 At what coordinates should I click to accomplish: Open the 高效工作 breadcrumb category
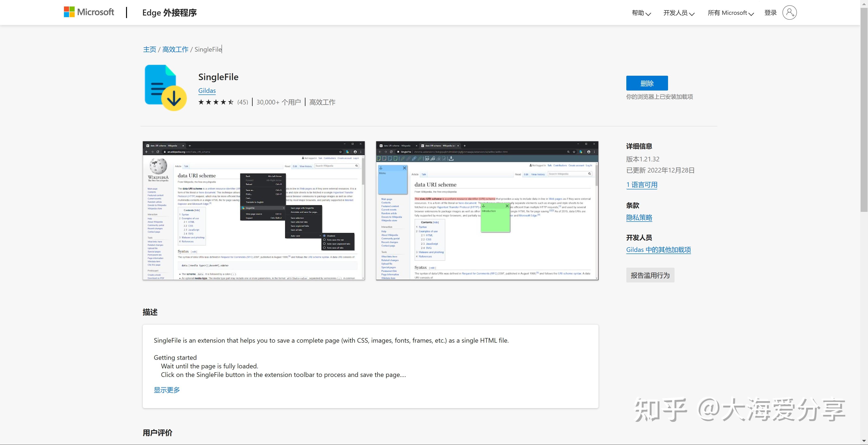tap(175, 50)
